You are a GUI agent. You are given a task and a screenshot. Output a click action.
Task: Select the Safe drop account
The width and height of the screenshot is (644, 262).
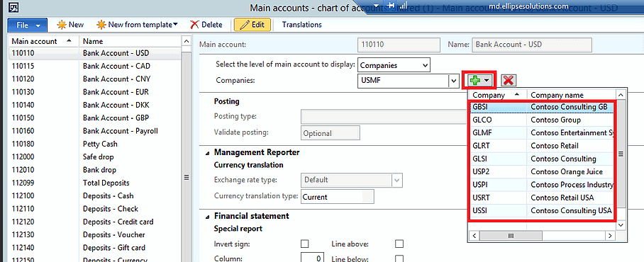click(x=94, y=157)
